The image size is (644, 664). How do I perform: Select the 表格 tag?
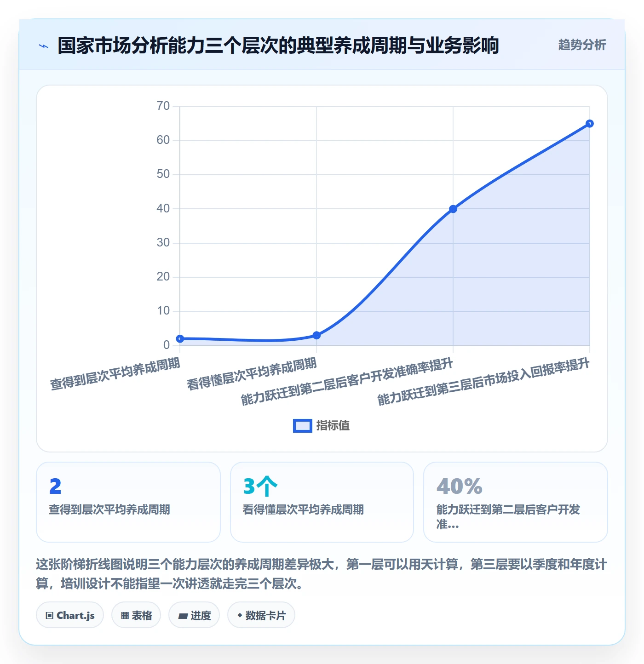click(136, 615)
